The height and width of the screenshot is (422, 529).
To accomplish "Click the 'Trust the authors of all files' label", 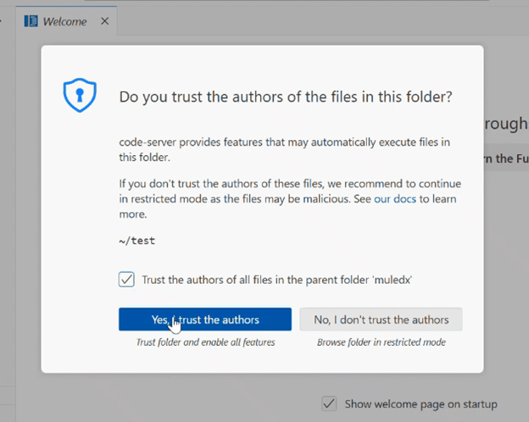I will [x=277, y=280].
